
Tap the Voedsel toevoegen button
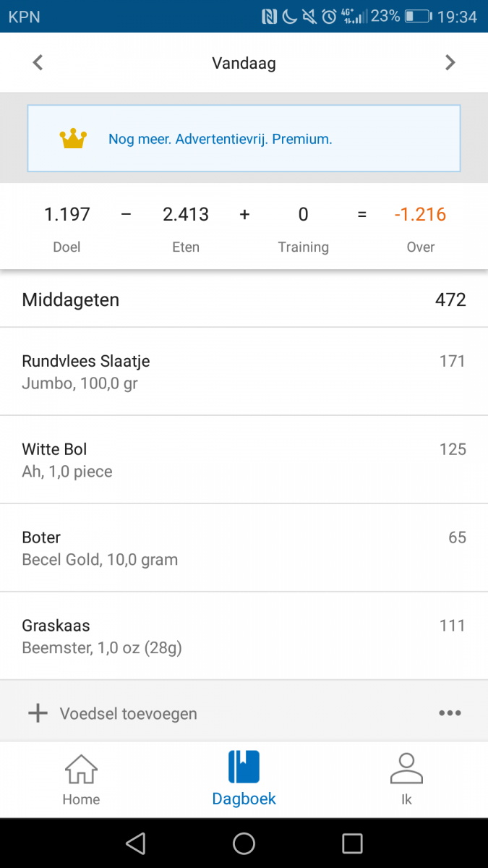point(129,714)
